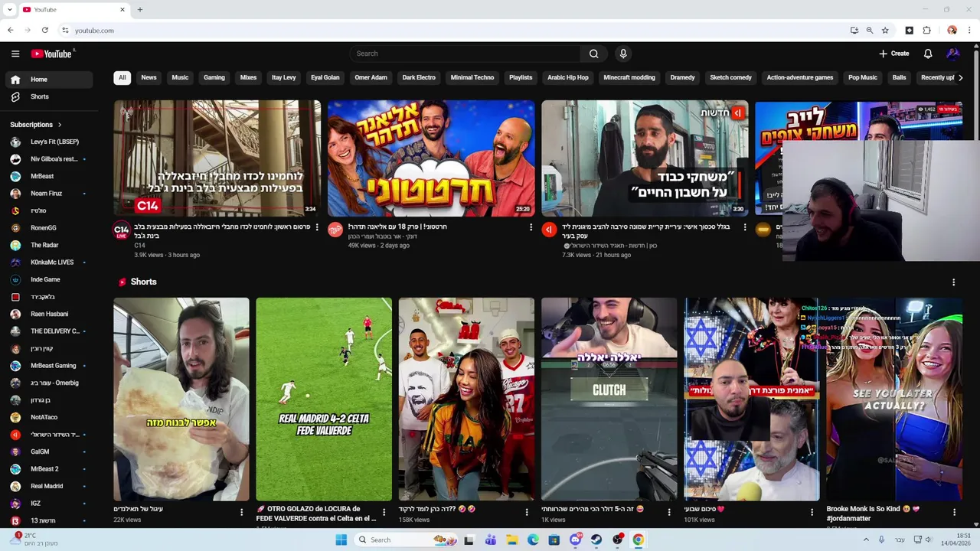
Task: Open Chrome zoom magnifier icon
Action: (x=870, y=30)
